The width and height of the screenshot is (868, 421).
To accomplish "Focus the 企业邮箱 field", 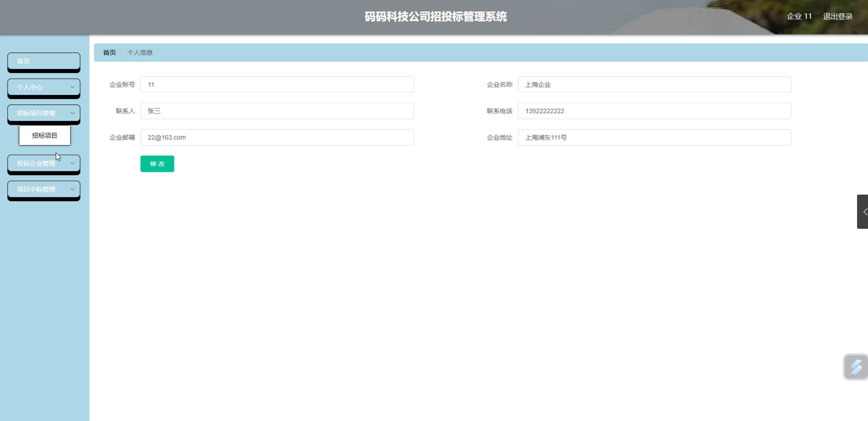I will [277, 137].
